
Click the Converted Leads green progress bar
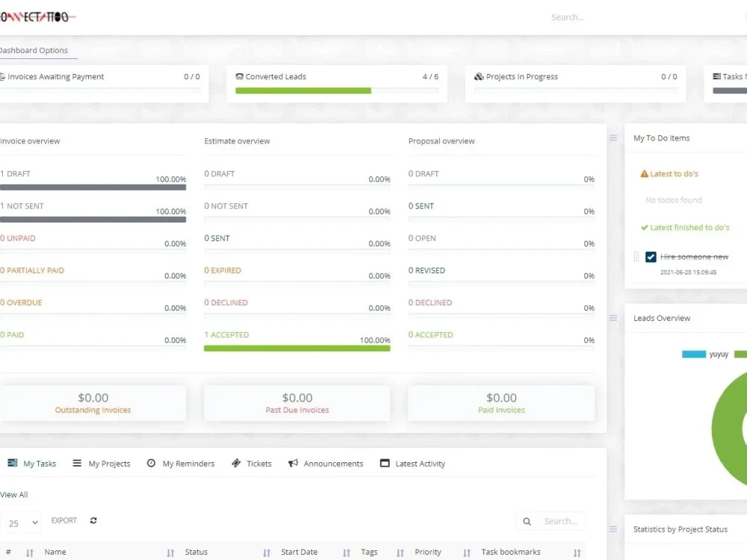[x=302, y=90]
